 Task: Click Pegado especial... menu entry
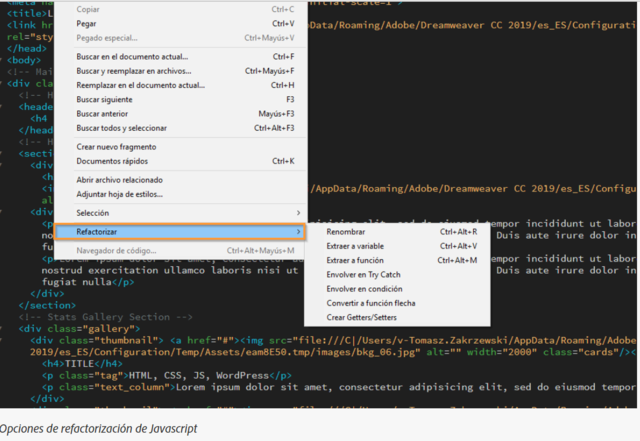[x=181, y=38]
